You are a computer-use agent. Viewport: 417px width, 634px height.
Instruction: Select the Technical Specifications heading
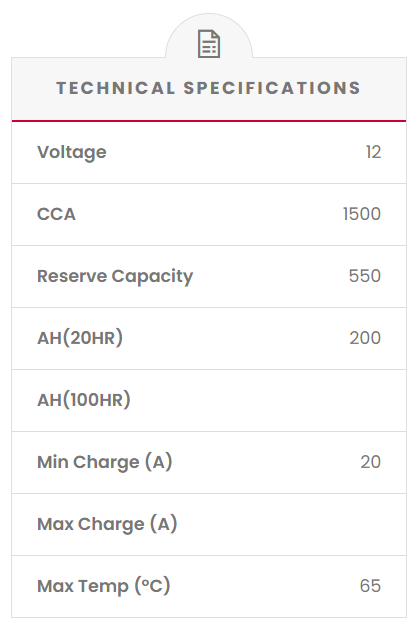(208, 88)
